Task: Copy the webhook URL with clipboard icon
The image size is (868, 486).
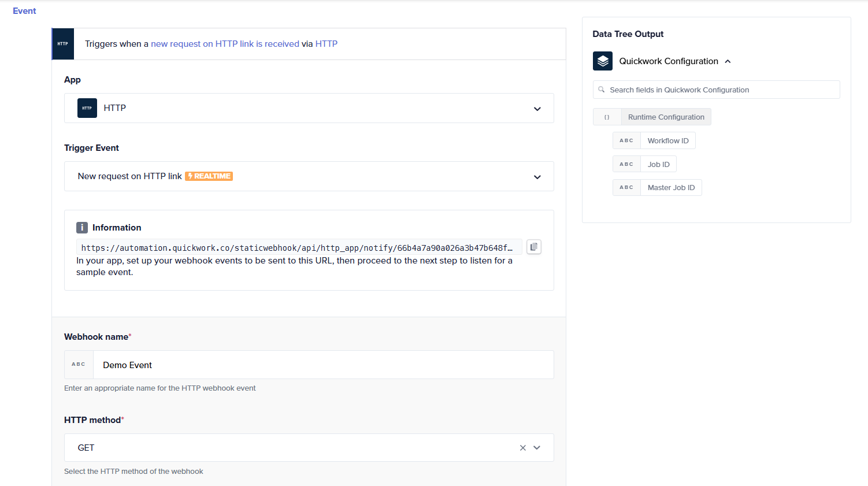Action: click(534, 247)
